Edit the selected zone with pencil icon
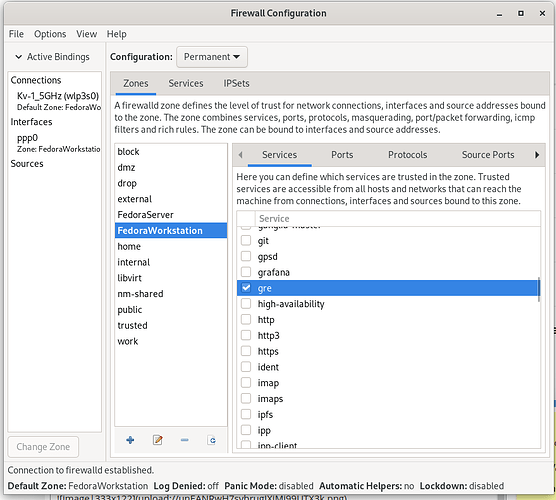The width and height of the screenshot is (556, 500). pyautogui.click(x=157, y=440)
